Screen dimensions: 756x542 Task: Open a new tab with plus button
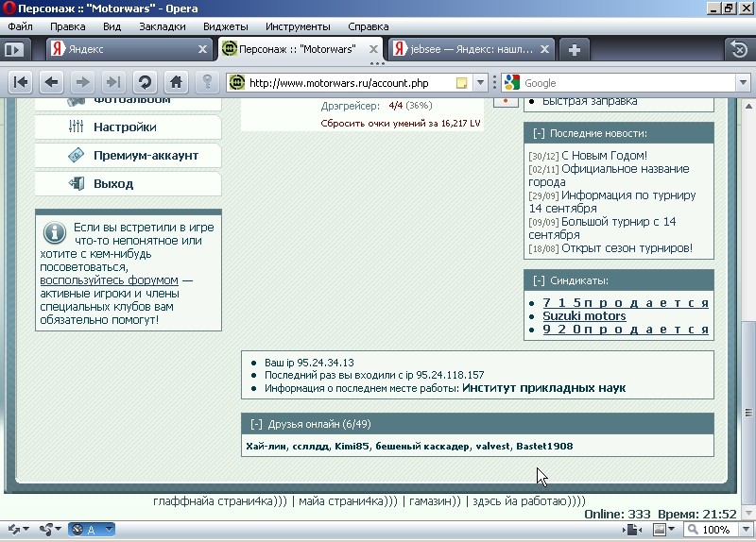pyautogui.click(x=575, y=49)
